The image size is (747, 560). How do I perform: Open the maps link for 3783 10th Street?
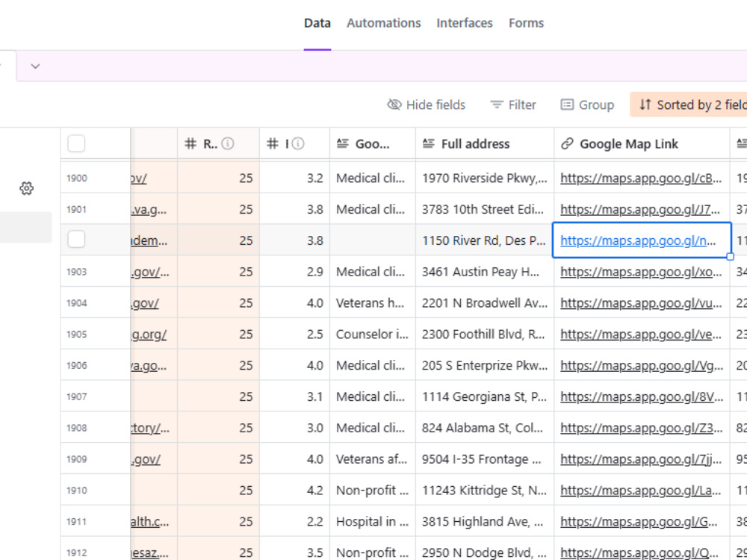click(x=641, y=210)
